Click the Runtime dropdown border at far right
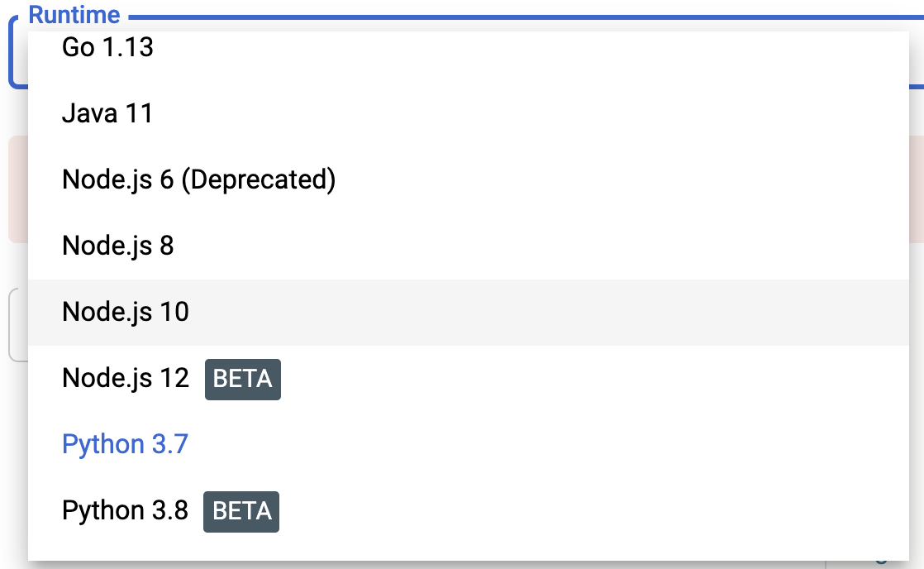924x569 pixels. (917, 87)
